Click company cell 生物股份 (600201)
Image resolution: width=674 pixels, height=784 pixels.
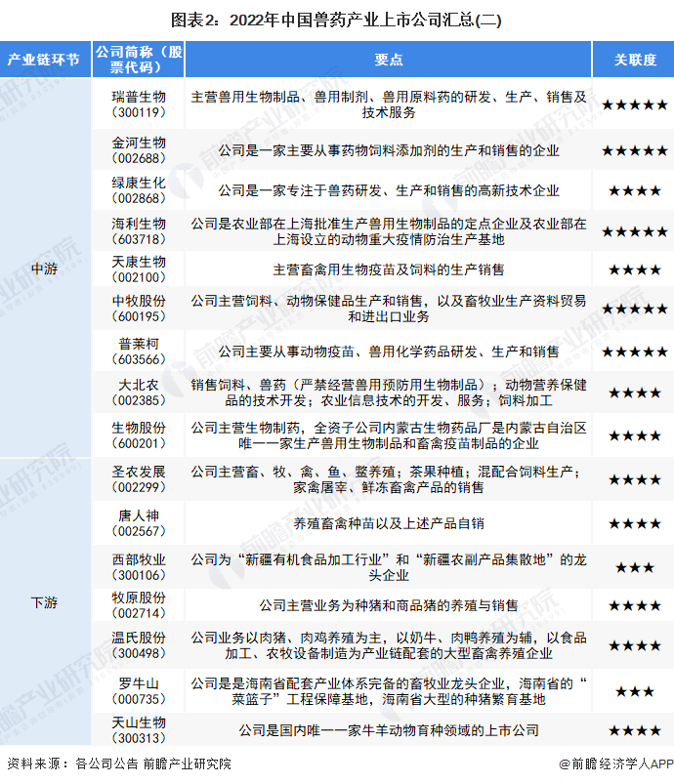pos(139,435)
